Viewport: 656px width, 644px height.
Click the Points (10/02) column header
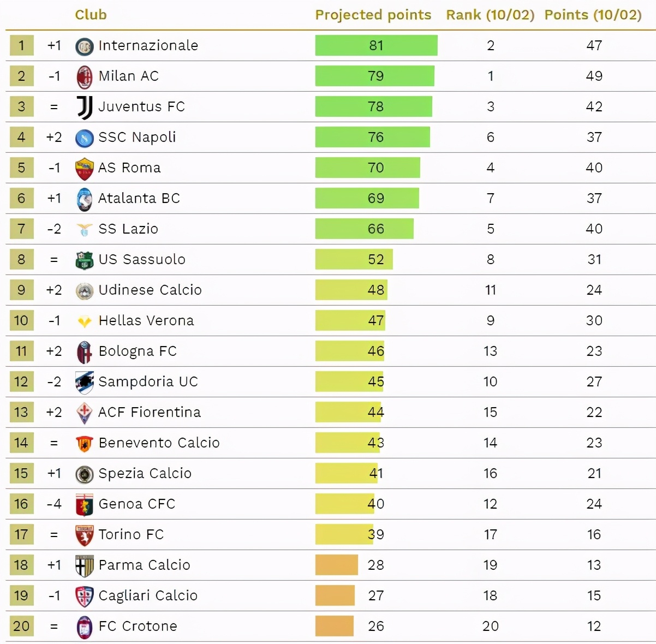593,15
